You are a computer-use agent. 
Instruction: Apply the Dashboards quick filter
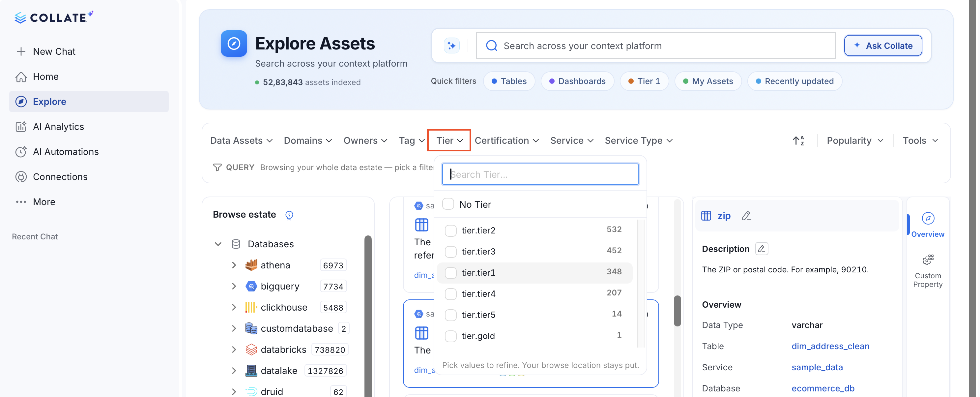coord(577,81)
